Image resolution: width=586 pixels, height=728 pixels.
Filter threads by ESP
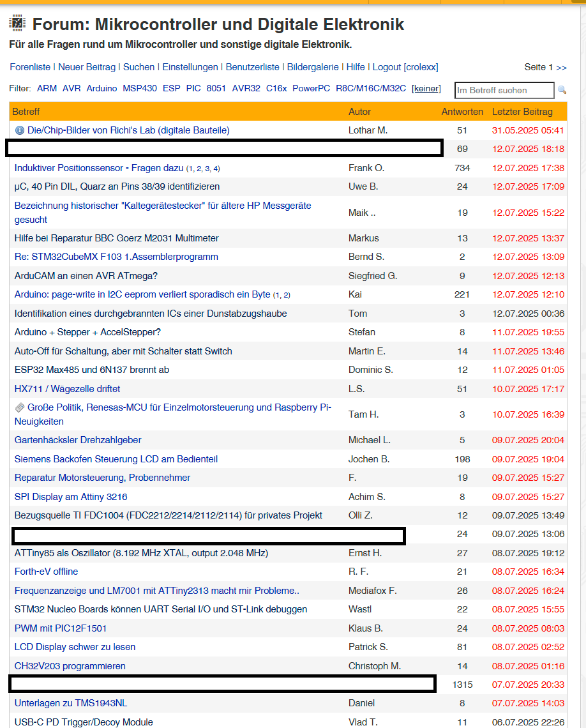(x=171, y=88)
